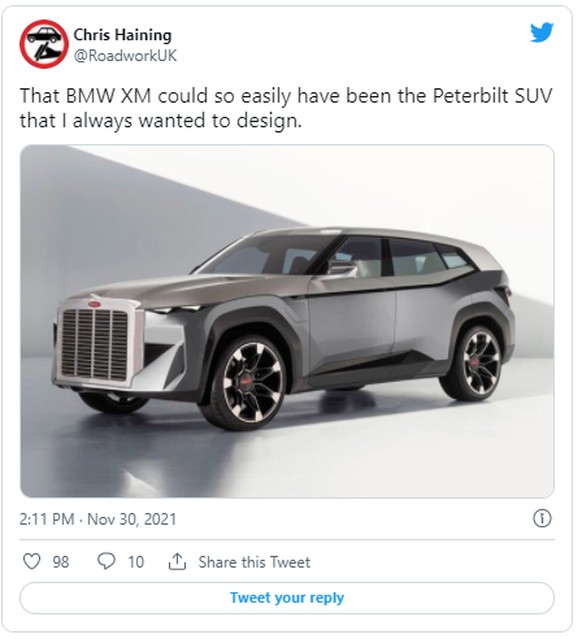Select Share this Tweet text
Image resolution: width=582 pixels, height=639 pixels.
point(254,562)
